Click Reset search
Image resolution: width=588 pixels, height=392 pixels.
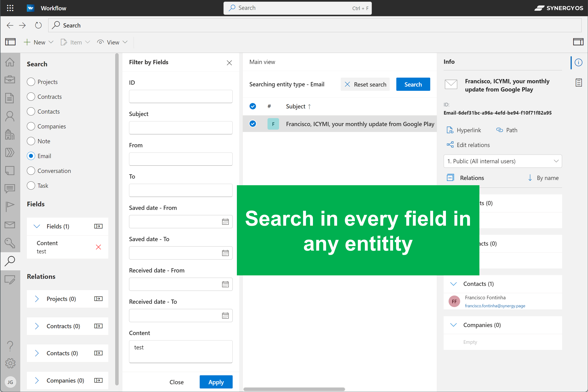tap(365, 84)
